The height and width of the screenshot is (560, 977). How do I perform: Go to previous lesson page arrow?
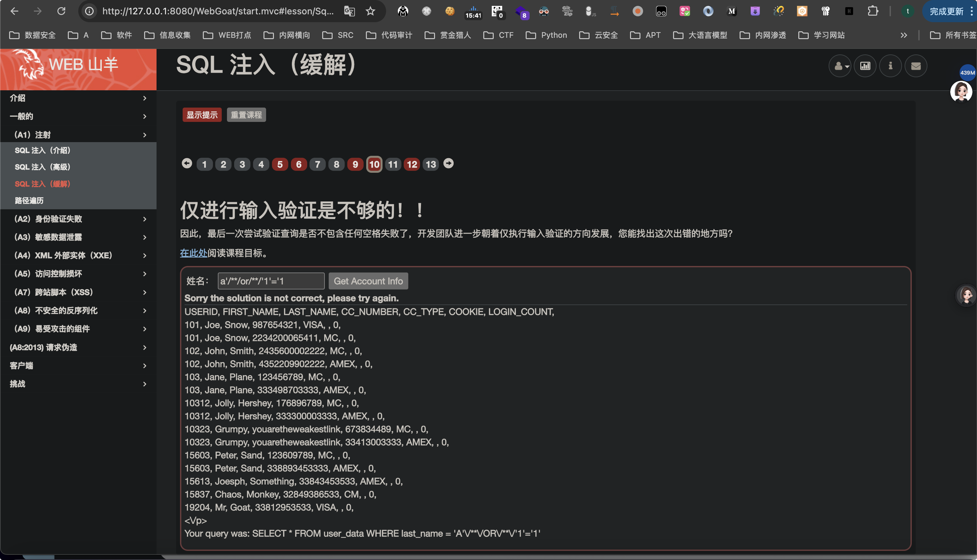click(x=187, y=163)
